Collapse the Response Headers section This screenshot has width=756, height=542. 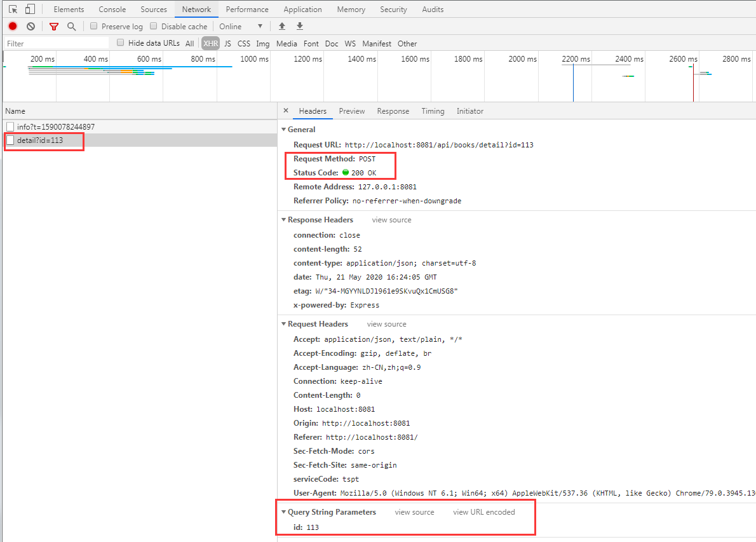coord(283,219)
